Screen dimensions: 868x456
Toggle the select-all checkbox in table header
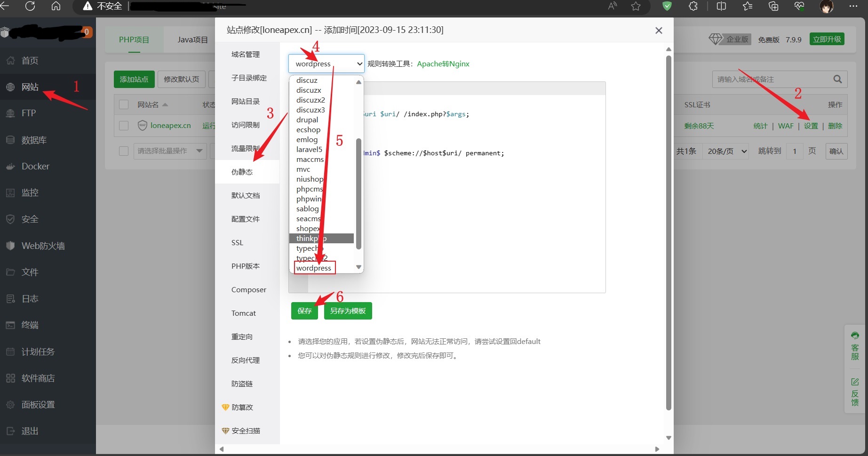point(124,104)
